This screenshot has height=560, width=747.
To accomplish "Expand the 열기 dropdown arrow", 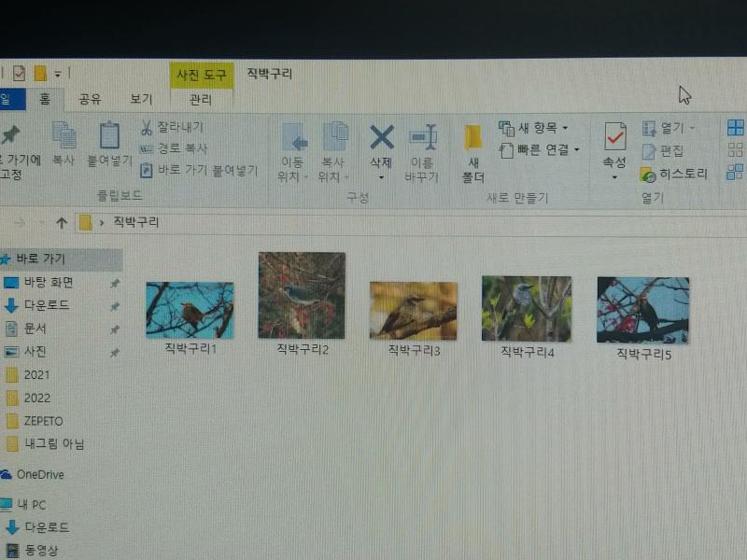I will [x=692, y=128].
